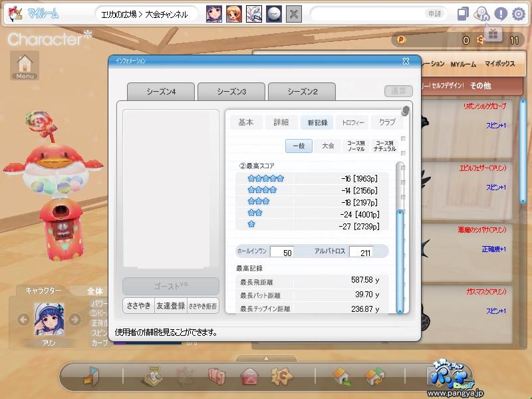This screenshot has height=399, width=532.
Task: Open the gear settings icon
Action: coord(519,14)
